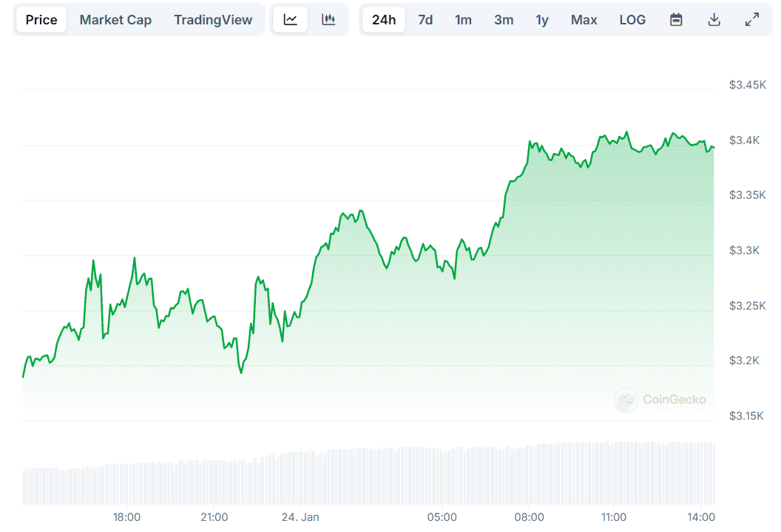Switch to the Market Cap tab
The image size is (781, 532).
pos(115,20)
